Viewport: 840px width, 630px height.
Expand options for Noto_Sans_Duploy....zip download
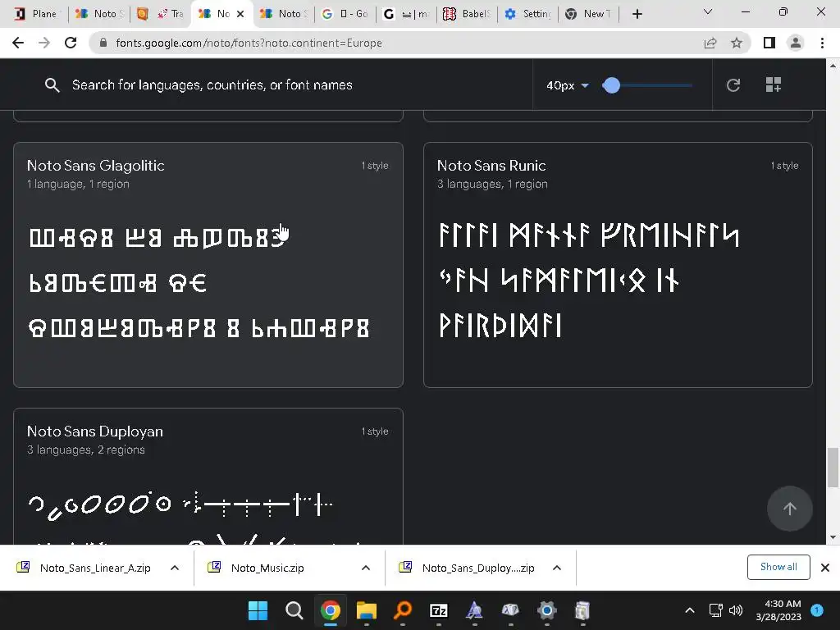pos(557,568)
